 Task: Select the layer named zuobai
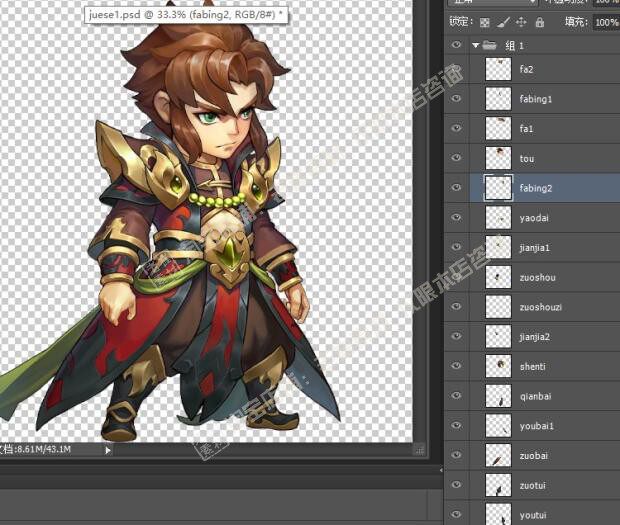533,456
